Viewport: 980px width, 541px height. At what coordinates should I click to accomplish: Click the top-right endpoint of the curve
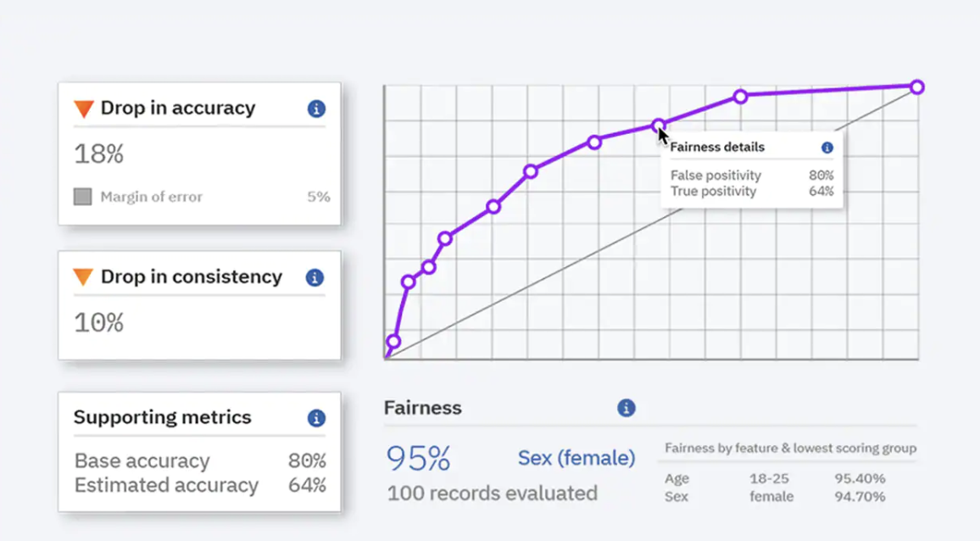pos(916,86)
